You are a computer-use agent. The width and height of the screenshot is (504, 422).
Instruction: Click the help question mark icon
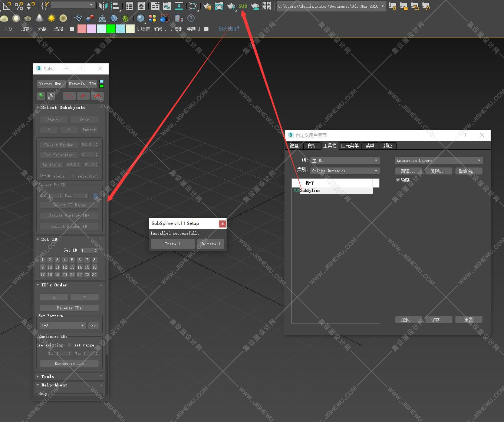pyautogui.click(x=191, y=18)
